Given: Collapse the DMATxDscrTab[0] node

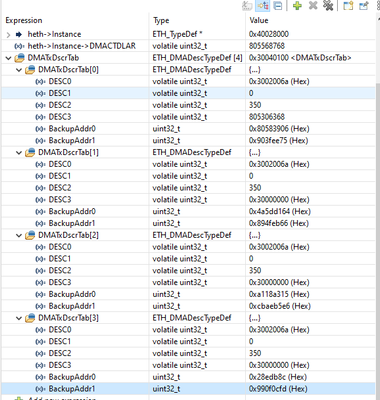Looking at the screenshot, I should [19, 70].
